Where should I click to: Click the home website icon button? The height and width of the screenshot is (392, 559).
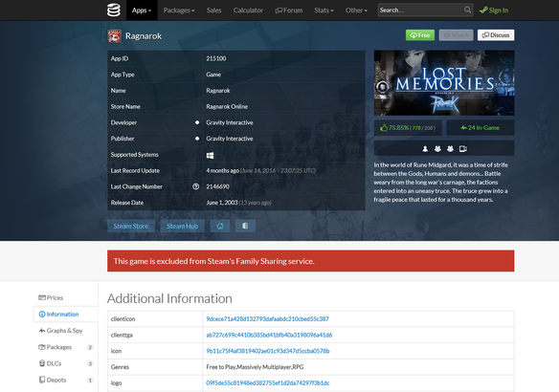point(220,226)
